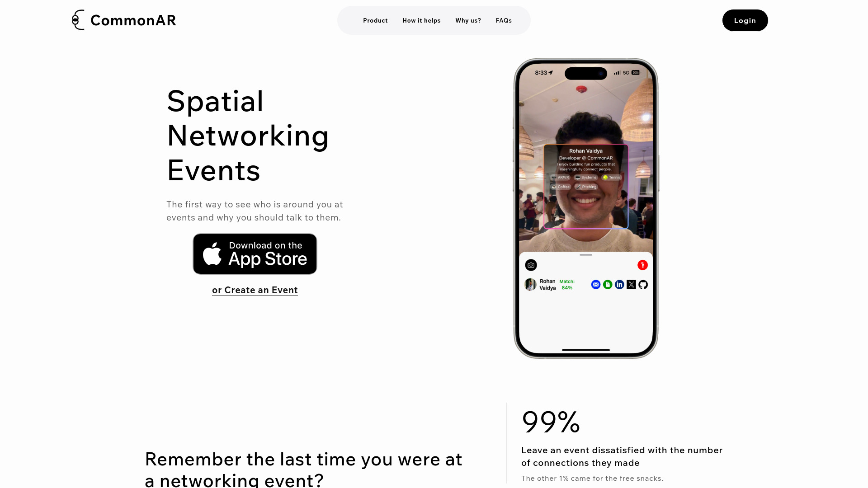This screenshot has width=868, height=488.
Task: Click the camera icon on phone screen
Action: 531,265
